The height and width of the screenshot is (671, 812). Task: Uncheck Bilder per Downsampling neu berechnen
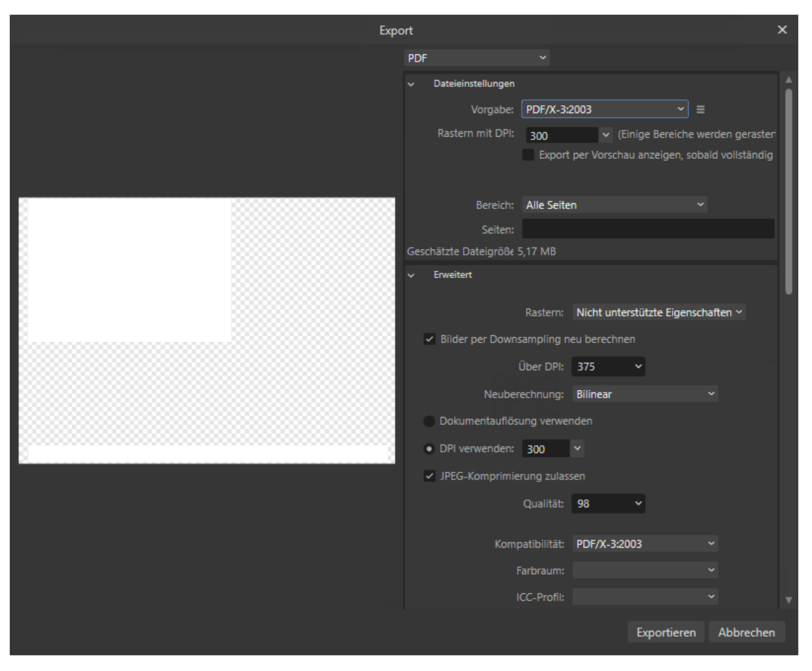coord(430,339)
